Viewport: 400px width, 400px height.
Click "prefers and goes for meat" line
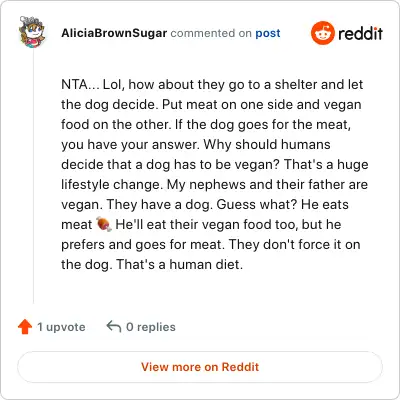[211, 244]
